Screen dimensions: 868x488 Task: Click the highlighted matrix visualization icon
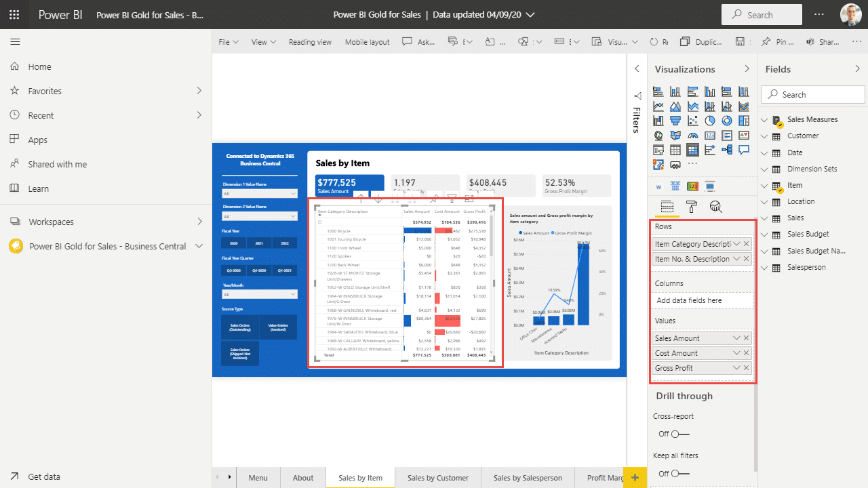[x=692, y=150]
